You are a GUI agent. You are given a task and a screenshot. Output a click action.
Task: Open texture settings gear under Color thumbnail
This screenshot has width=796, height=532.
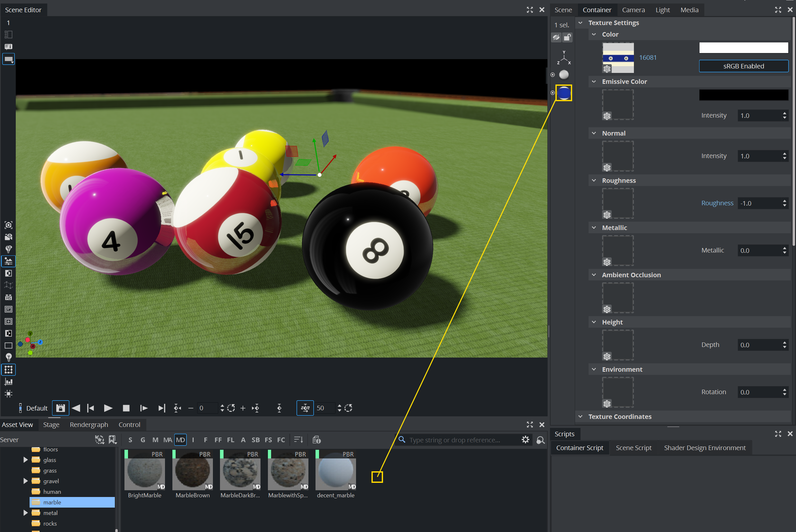point(607,69)
